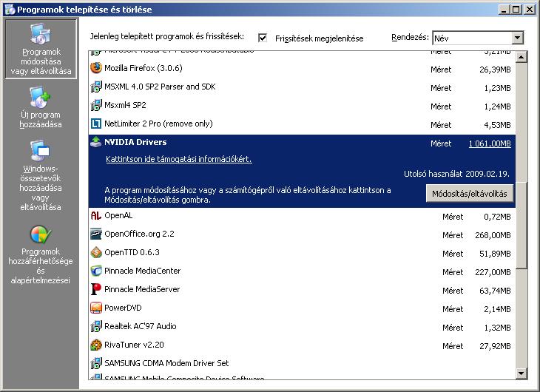Click the NVIDIA Drivers title text
This screenshot has height=392, width=540.
135,142
